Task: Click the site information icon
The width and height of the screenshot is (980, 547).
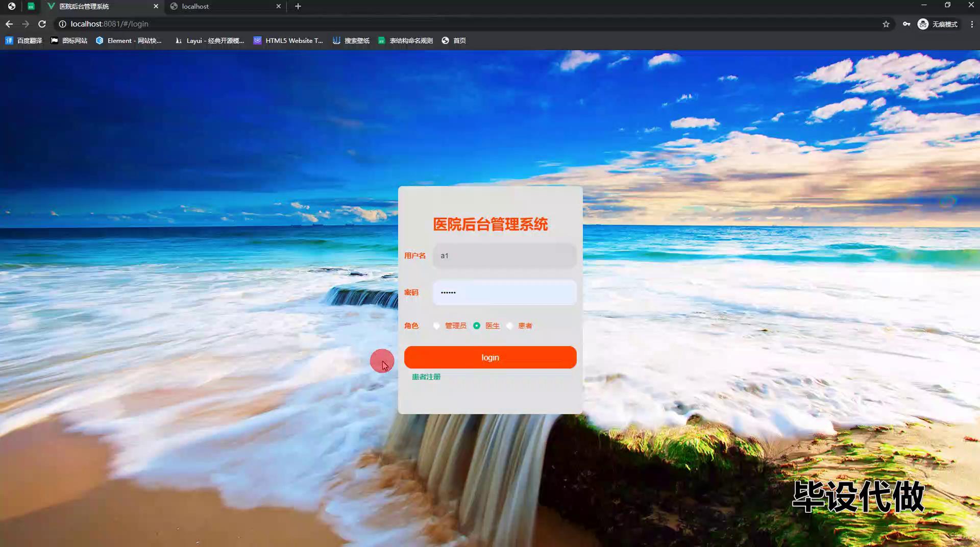Action: pos(62,24)
